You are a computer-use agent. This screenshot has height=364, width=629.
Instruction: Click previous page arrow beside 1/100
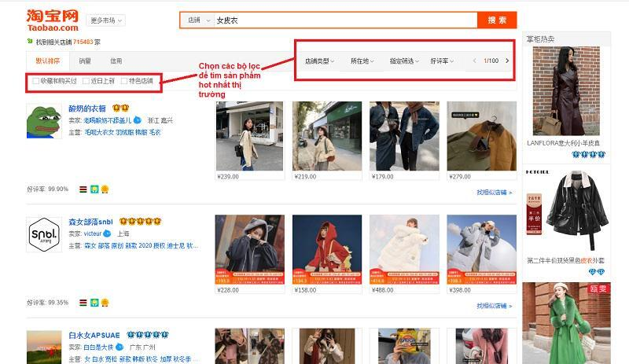pyautogui.click(x=474, y=61)
